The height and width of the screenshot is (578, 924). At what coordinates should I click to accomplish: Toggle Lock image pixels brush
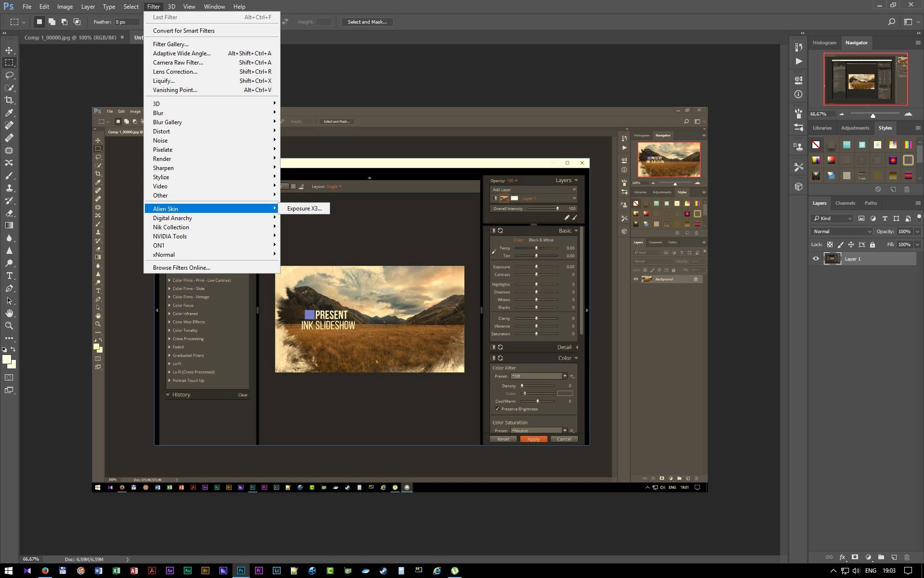840,245
